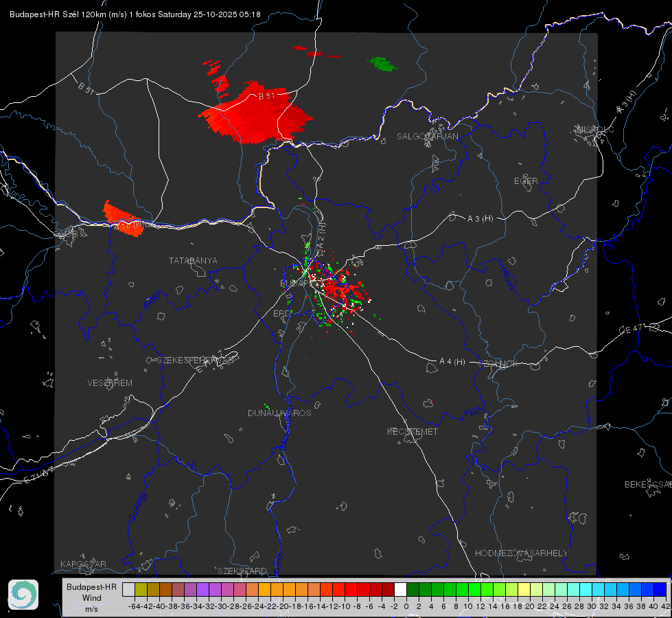Click the orange-red echo on the western Danube
This screenshot has height=618, width=672.
(123, 219)
